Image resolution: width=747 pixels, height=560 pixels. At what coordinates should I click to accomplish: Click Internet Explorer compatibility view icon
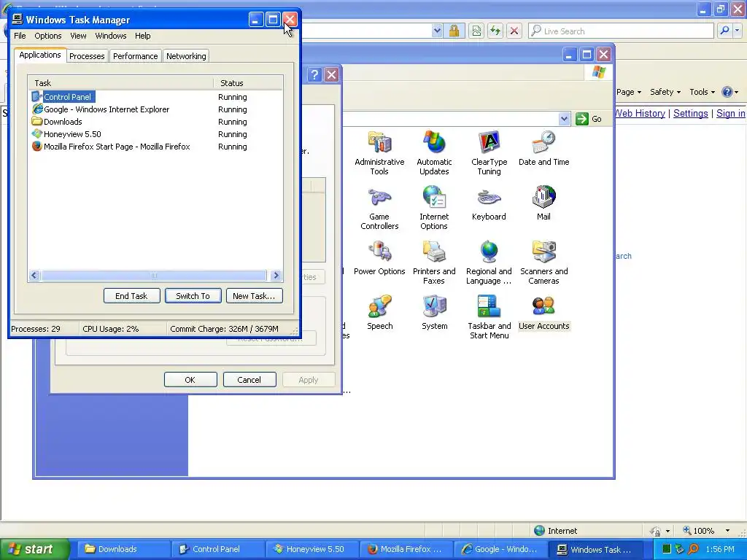click(476, 31)
